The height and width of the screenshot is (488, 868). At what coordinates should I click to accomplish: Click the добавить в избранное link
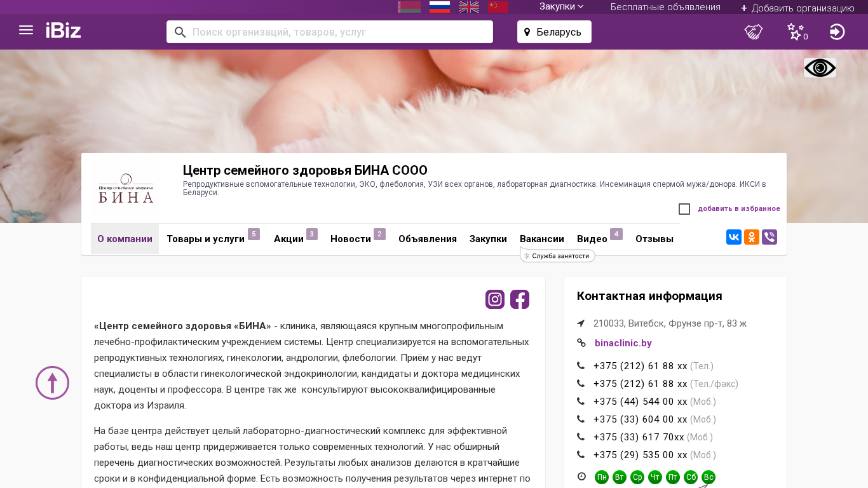click(739, 208)
